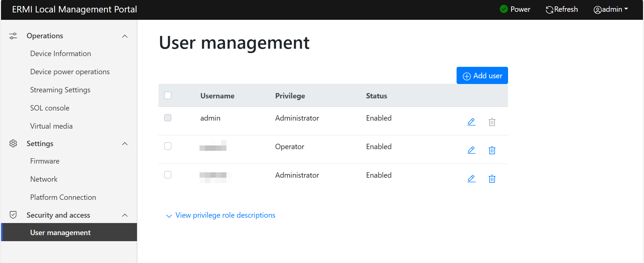Open Device Information page

(61, 54)
